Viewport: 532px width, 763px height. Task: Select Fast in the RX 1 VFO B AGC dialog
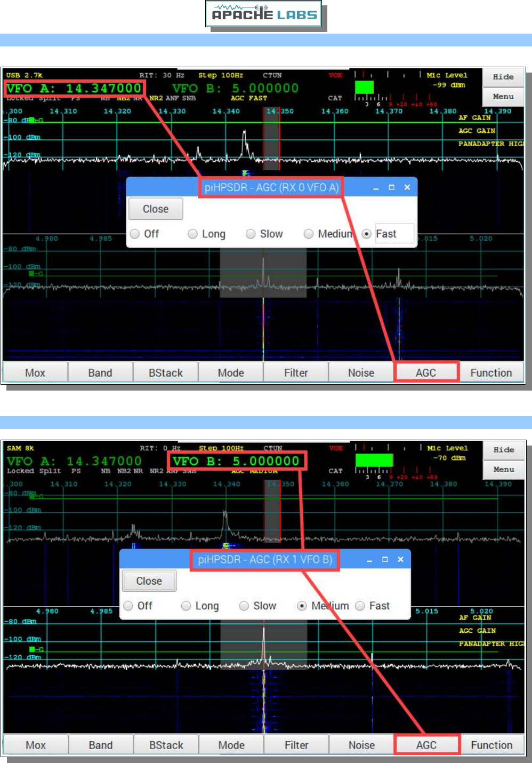[373, 606]
